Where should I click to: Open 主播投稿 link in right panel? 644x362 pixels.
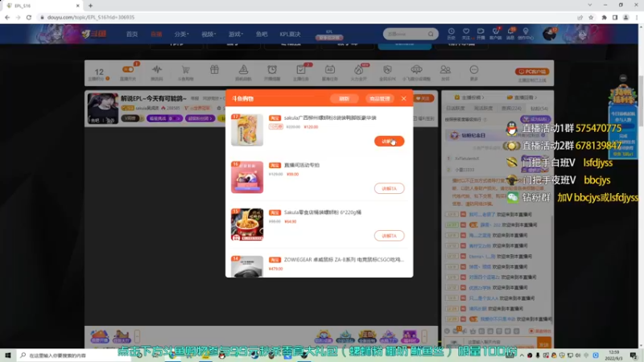[x=469, y=97]
